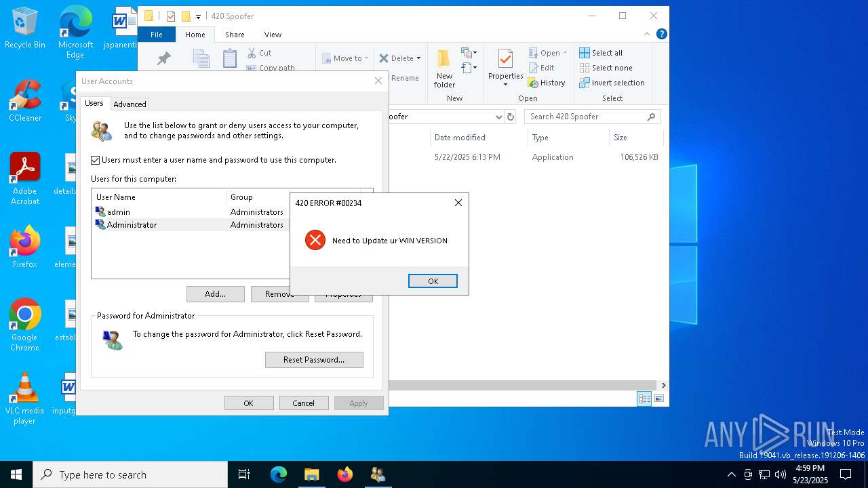Viewport: 868px width, 488px height.
Task: Dismiss the 420 ERROR dialog with OK
Action: (433, 281)
